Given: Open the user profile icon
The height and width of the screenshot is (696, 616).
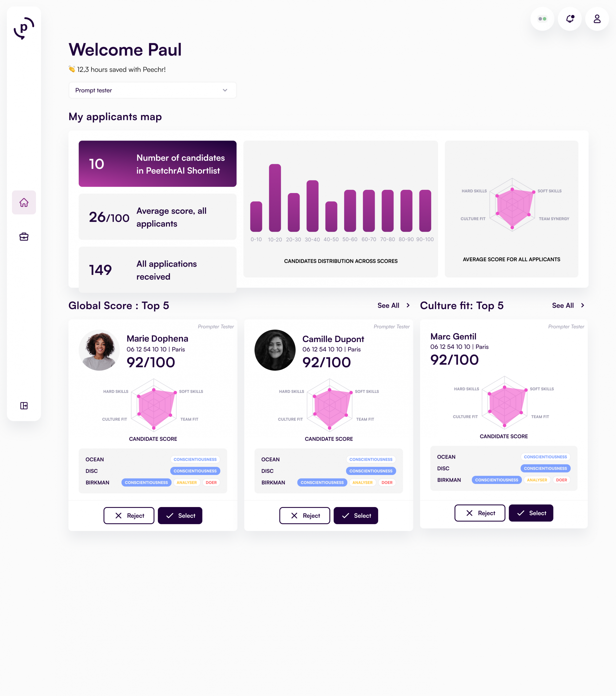Looking at the screenshot, I should coord(597,19).
